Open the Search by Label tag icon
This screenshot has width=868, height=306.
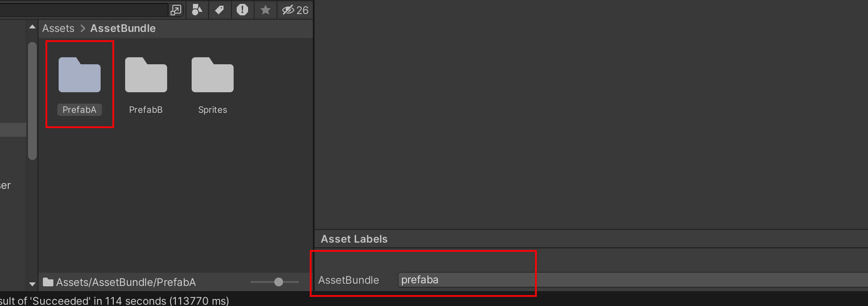(x=220, y=10)
